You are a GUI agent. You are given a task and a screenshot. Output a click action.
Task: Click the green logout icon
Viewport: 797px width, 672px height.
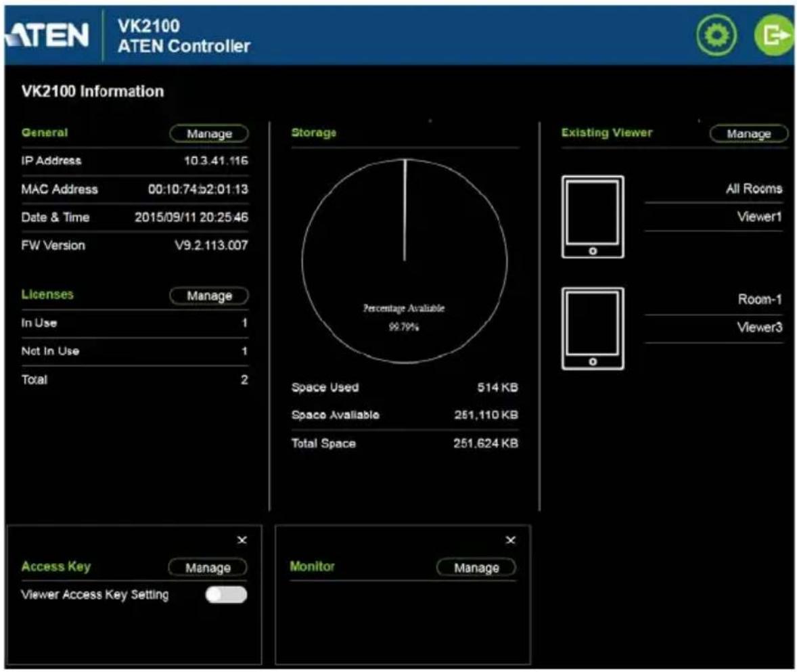click(x=773, y=35)
